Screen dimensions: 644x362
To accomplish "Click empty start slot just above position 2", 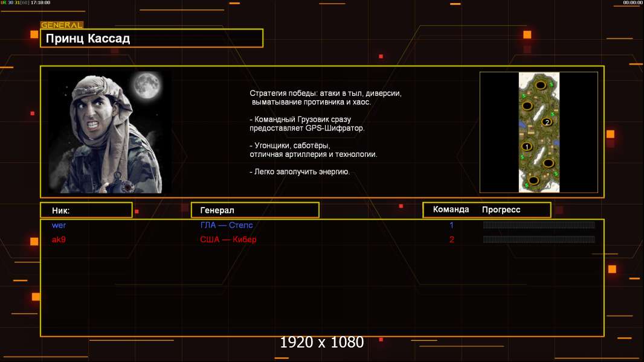I will 527,106.
